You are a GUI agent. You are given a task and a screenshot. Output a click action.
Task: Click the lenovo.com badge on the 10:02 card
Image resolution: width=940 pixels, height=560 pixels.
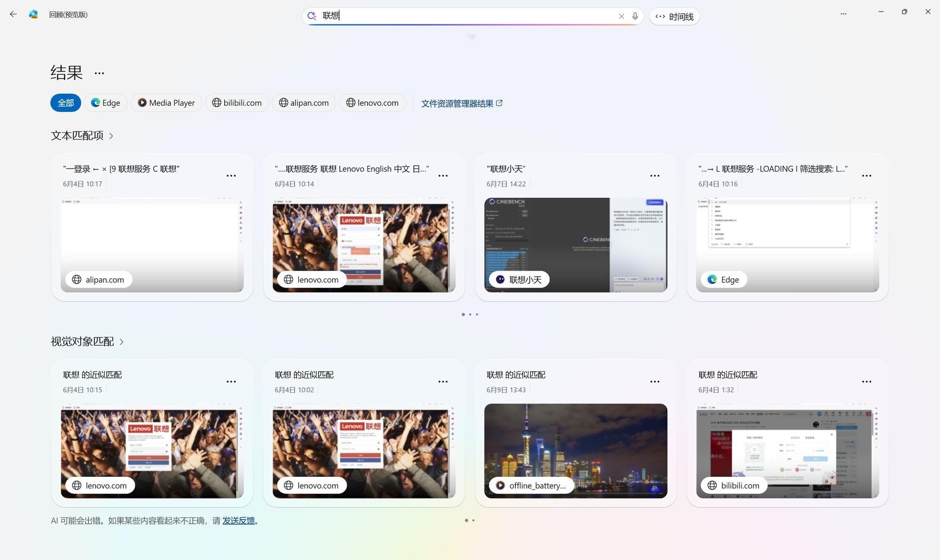312,486
